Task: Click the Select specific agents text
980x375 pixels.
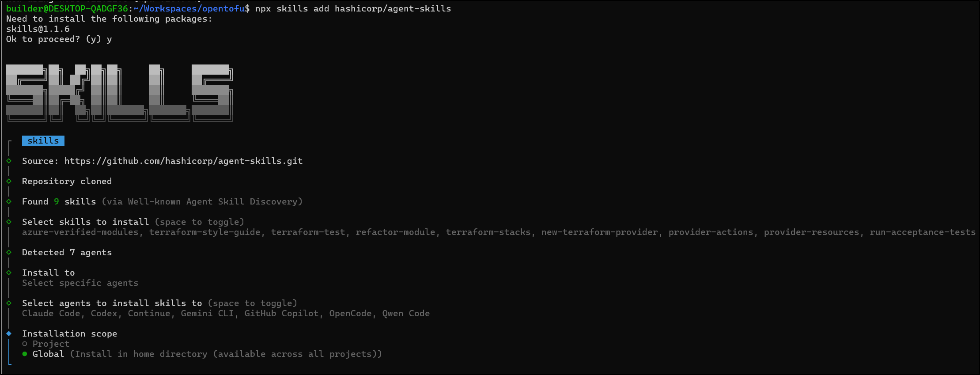Action: [x=80, y=283]
